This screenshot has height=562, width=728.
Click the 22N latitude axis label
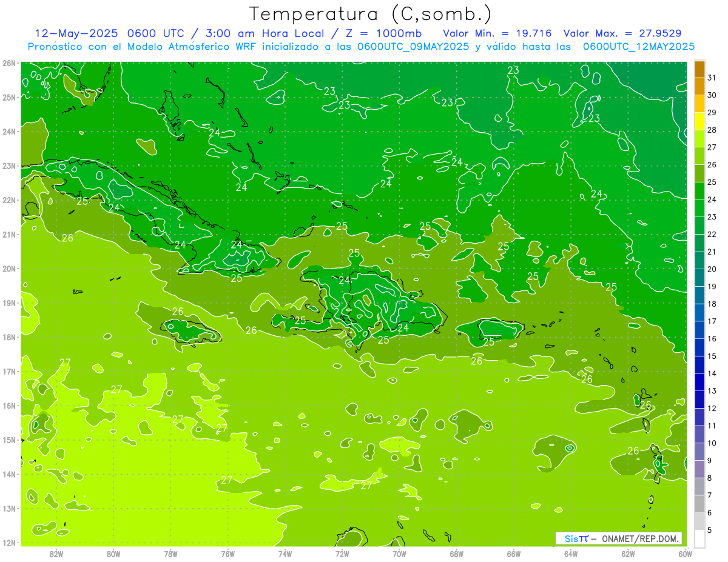(8, 200)
